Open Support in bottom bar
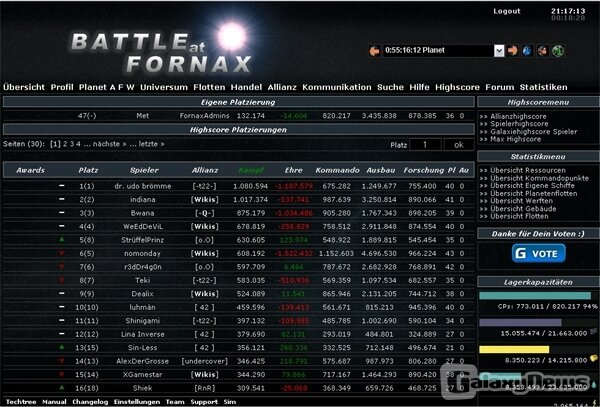Screen dimensions: 600x407 (x=204, y=402)
